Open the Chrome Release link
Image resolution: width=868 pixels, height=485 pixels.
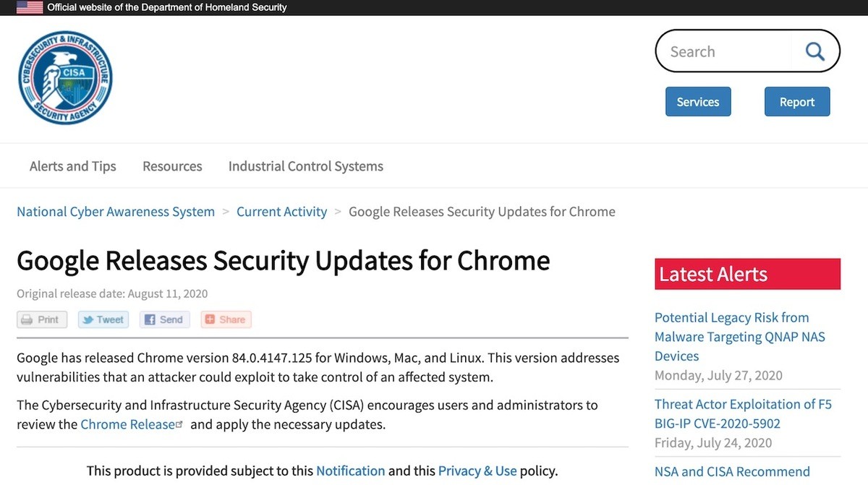[127, 424]
